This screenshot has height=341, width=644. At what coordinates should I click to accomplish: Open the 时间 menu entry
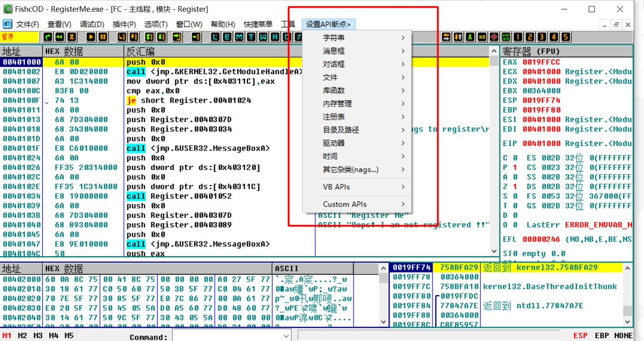point(357,156)
